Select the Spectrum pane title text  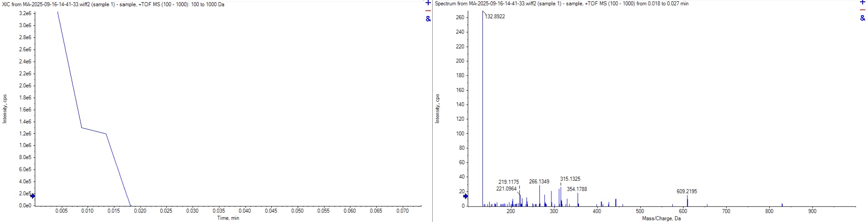point(561,4)
